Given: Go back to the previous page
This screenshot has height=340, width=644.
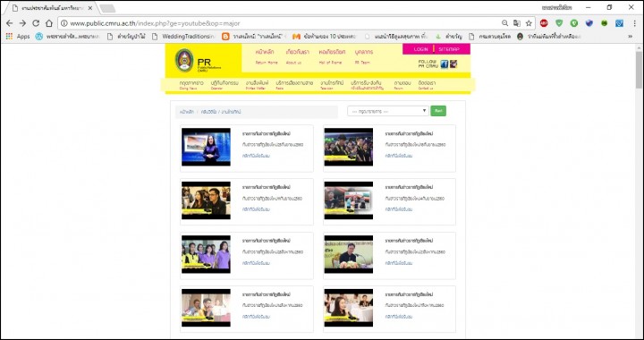Looking at the screenshot, I should pyautogui.click(x=10, y=23).
